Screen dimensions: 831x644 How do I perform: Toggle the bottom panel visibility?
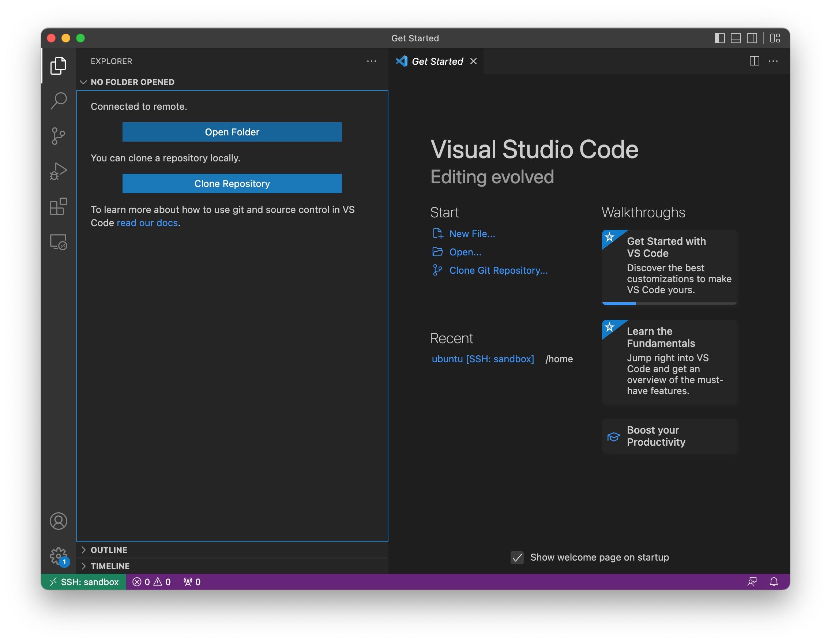click(736, 38)
